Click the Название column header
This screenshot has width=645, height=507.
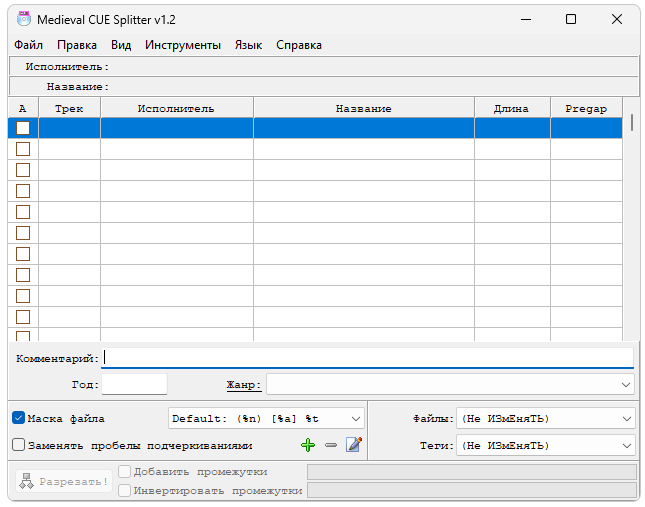click(364, 109)
